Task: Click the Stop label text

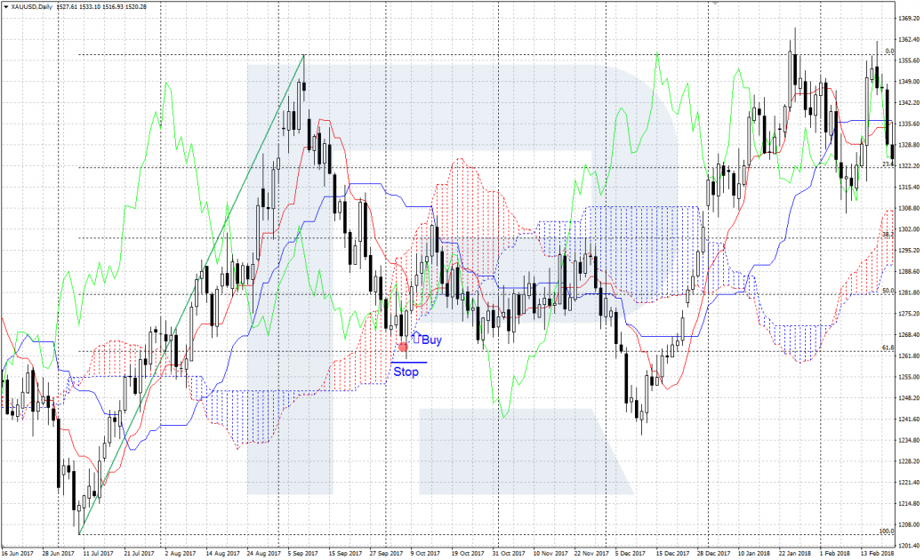Action: 406,372
